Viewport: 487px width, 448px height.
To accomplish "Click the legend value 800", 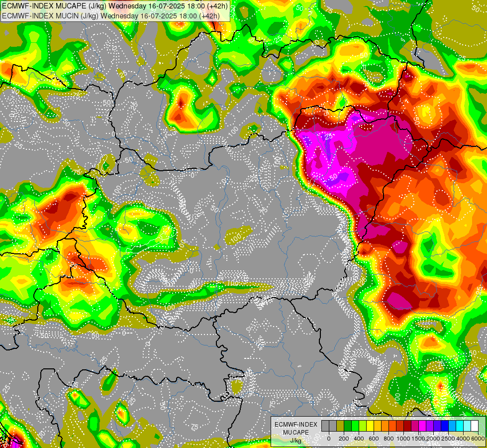I will coord(389,439).
